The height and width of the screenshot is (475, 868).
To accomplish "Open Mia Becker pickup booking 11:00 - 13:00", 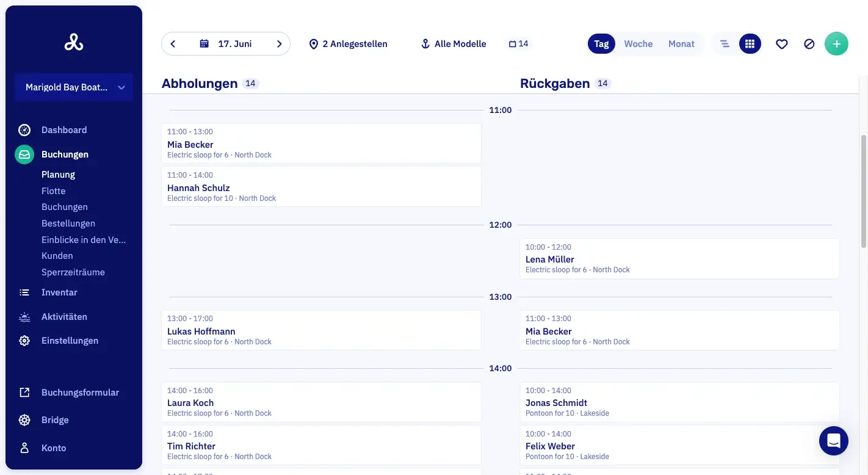I will pyautogui.click(x=321, y=143).
